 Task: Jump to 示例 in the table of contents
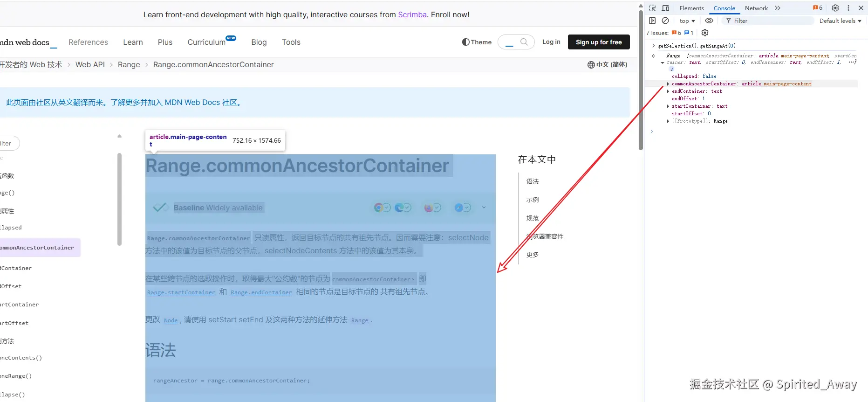[533, 200]
